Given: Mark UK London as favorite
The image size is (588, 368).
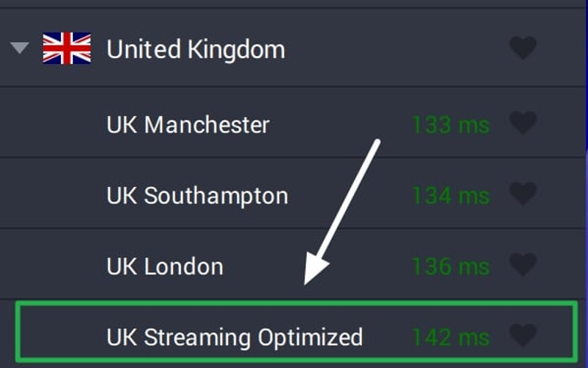Looking at the screenshot, I should [x=523, y=265].
